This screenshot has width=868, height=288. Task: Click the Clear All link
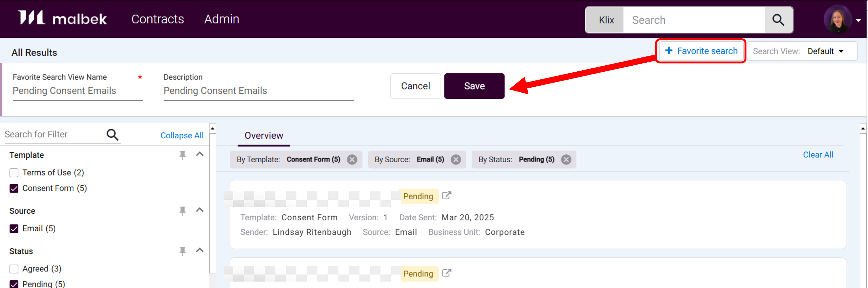818,155
